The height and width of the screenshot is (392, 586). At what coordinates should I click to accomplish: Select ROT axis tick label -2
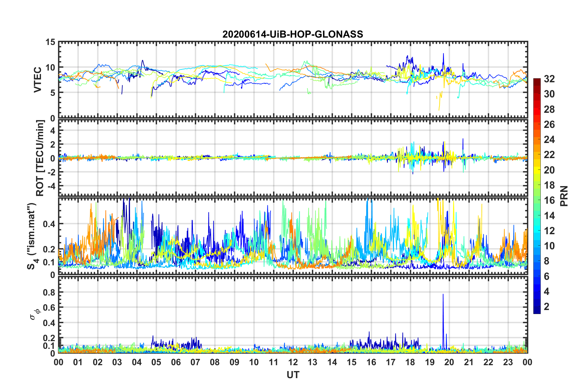pyautogui.click(x=51, y=172)
